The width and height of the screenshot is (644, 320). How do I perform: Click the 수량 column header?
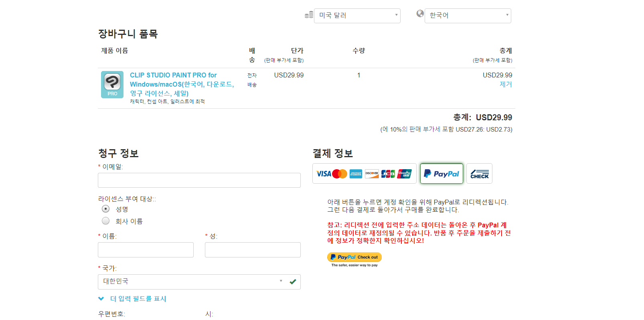358,51
